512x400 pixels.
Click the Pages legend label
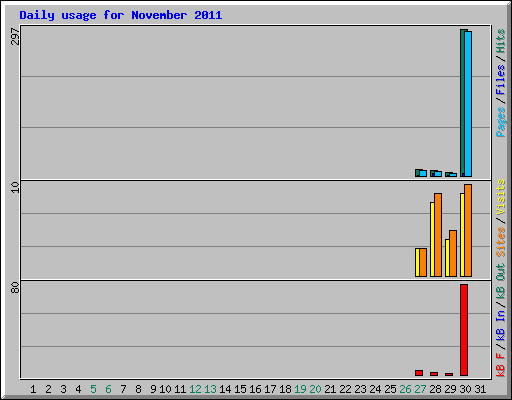coord(501,122)
